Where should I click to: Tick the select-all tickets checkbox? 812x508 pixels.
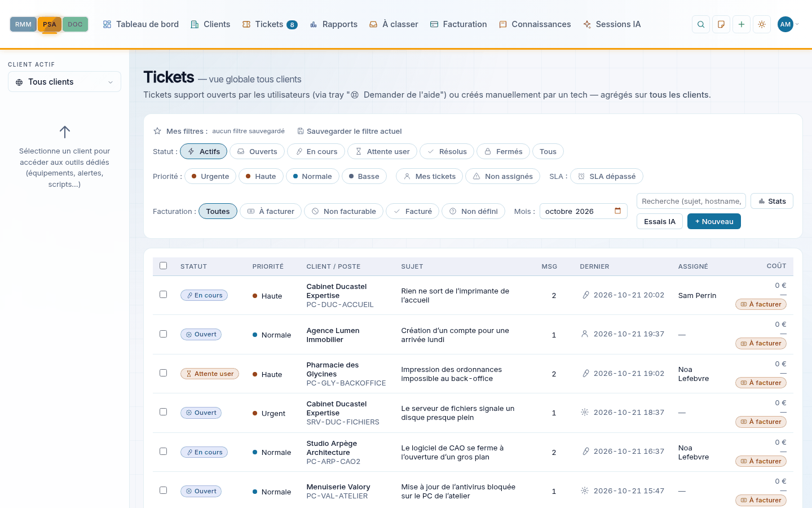(164, 266)
